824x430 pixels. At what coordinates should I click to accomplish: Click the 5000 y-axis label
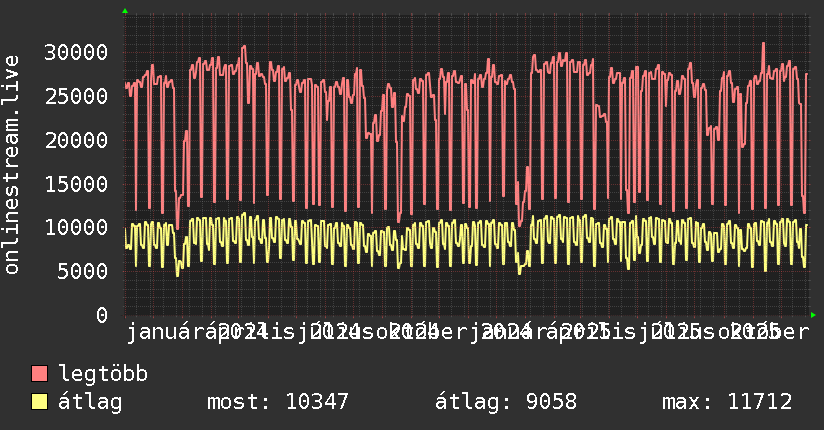click(x=83, y=271)
